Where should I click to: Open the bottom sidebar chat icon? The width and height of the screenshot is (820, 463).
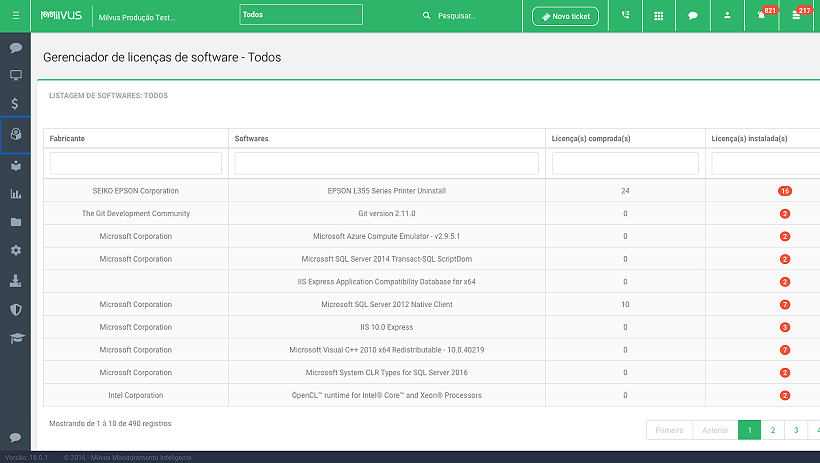click(x=15, y=437)
